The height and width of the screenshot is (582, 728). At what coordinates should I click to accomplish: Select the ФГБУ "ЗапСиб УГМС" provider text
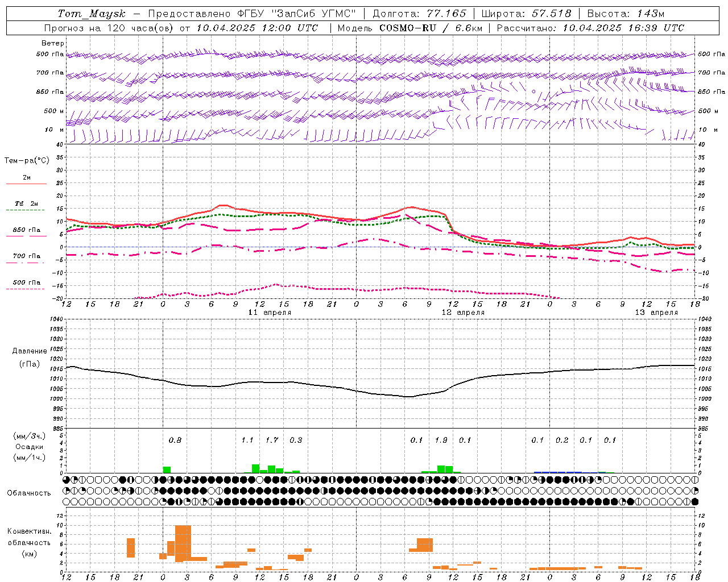tap(296, 14)
